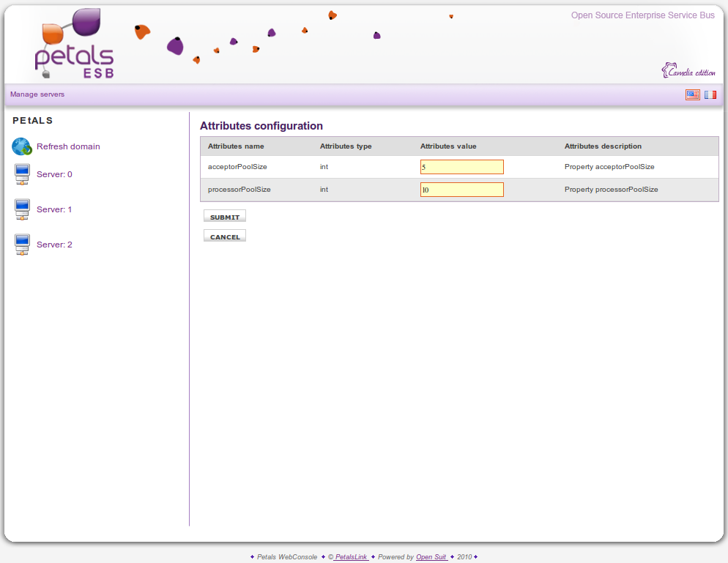Click the Attributes value column header
Image resolution: width=728 pixels, height=563 pixels.
click(x=448, y=146)
